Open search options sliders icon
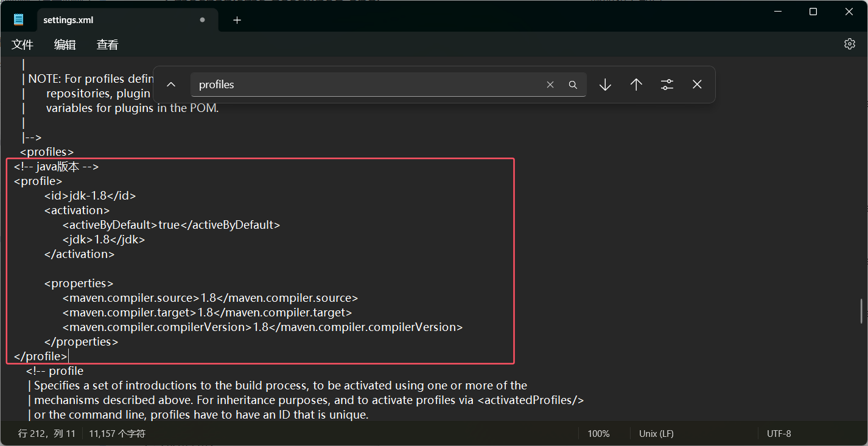Image resolution: width=868 pixels, height=446 pixels. pyautogui.click(x=667, y=85)
